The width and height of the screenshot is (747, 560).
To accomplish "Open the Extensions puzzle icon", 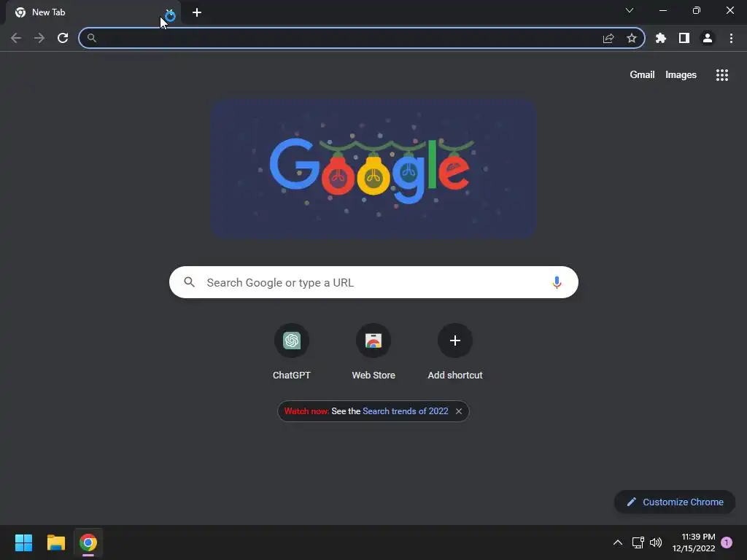I will tap(661, 38).
